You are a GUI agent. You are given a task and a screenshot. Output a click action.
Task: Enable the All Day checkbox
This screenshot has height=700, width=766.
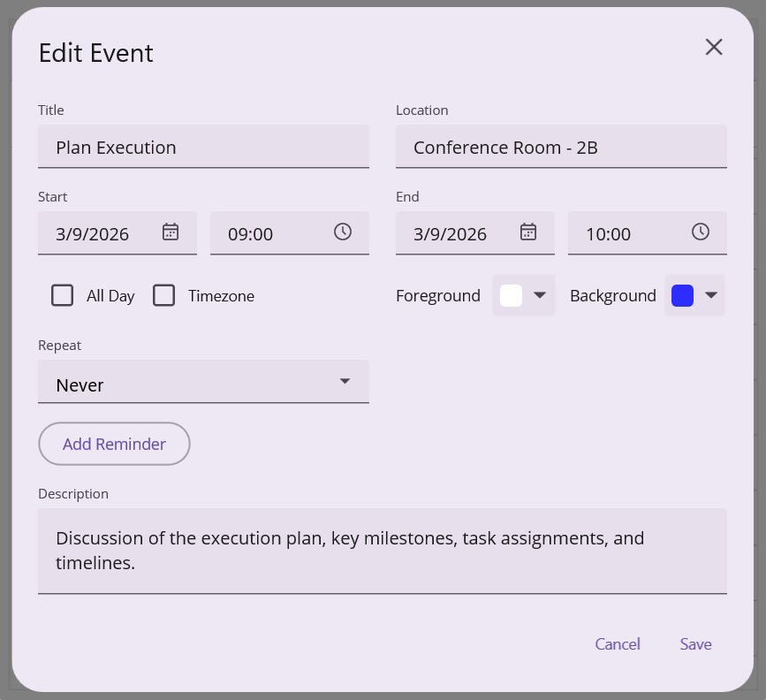click(x=62, y=295)
